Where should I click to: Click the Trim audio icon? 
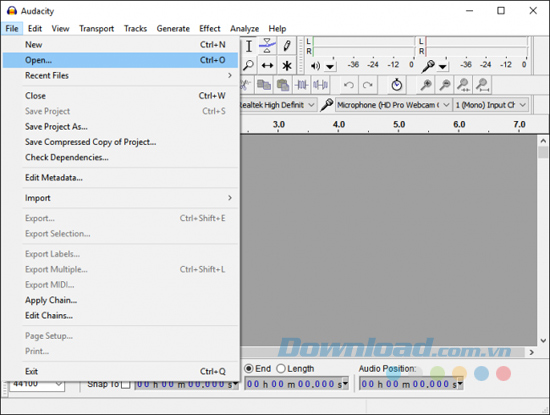point(301,85)
